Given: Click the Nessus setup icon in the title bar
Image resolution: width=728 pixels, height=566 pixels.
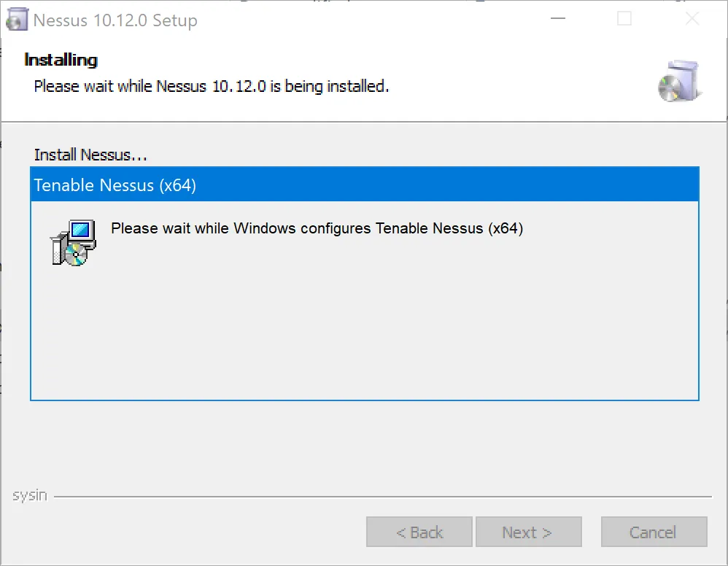Looking at the screenshot, I should (17, 18).
